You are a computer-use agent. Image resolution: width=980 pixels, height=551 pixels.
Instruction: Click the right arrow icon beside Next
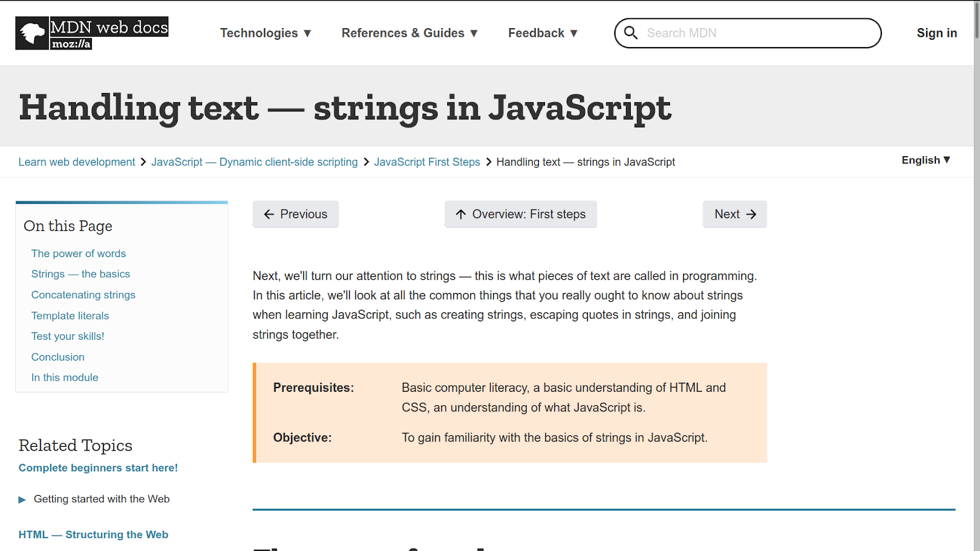pos(752,214)
